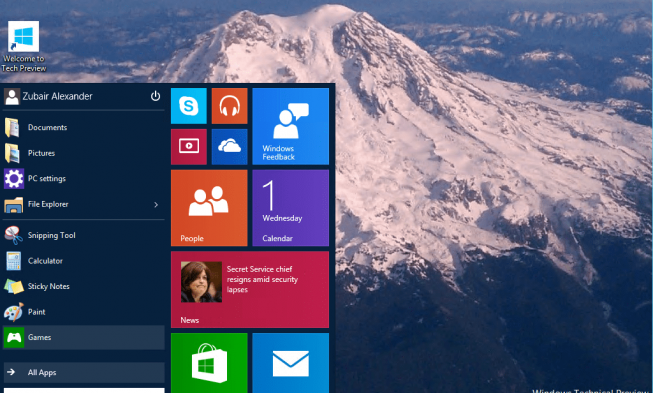
Task: Open the Pictures folder icon
Action: 12,153
